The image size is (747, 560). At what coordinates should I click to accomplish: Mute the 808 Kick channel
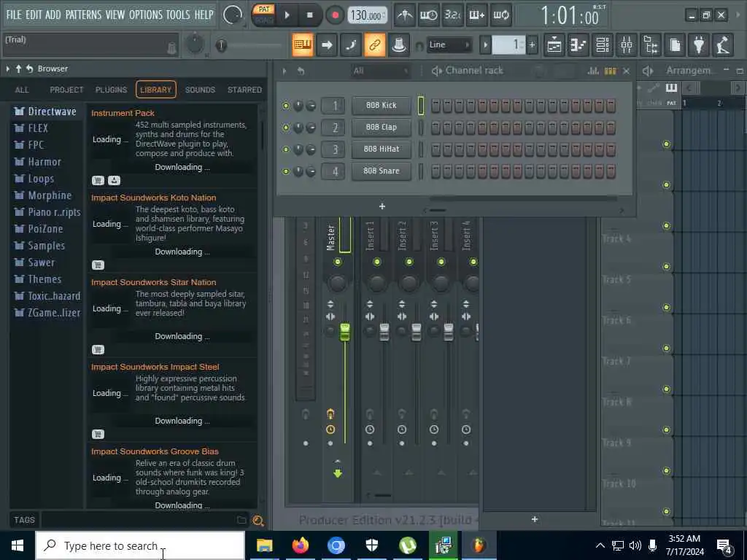tap(286, 106)
